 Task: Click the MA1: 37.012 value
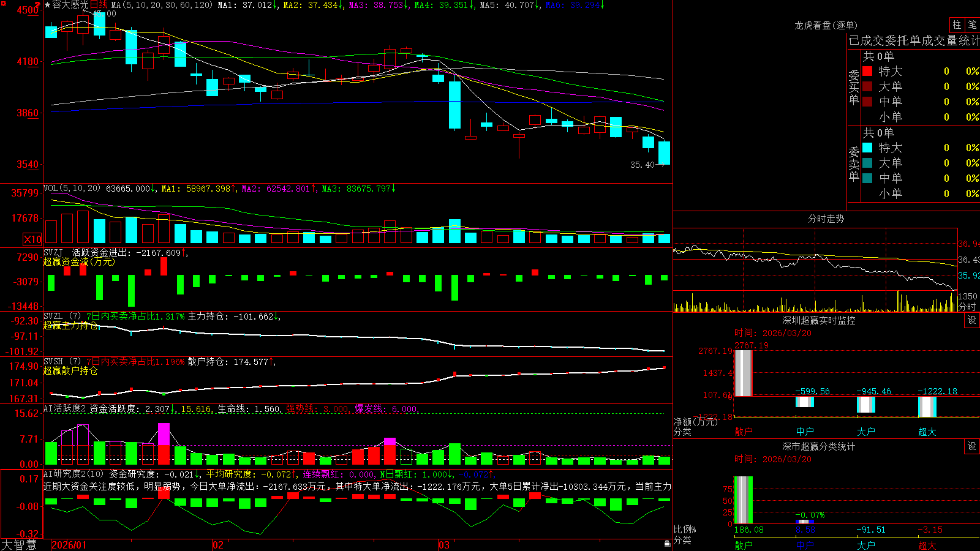pyautogui.click(x=247, y=5)
